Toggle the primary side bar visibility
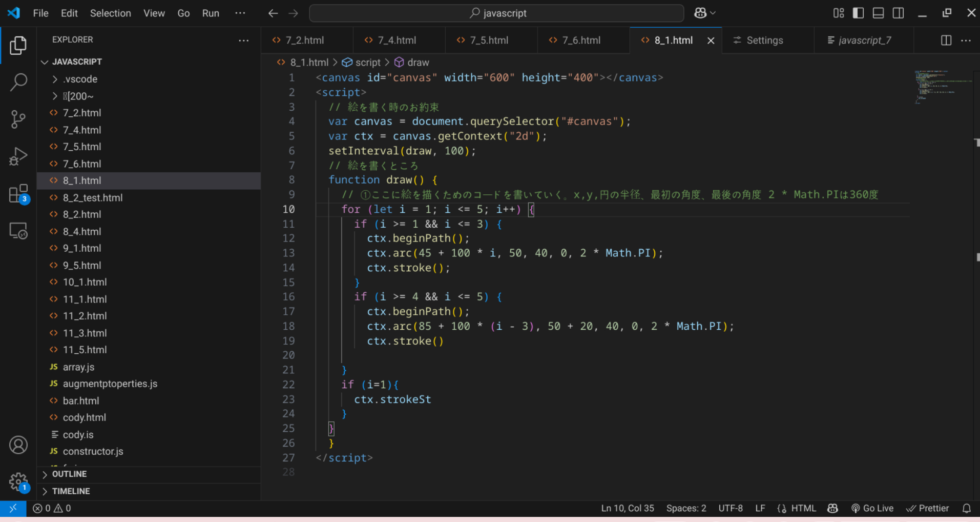This screenshot has width=980, height=522. click(858, 13)
